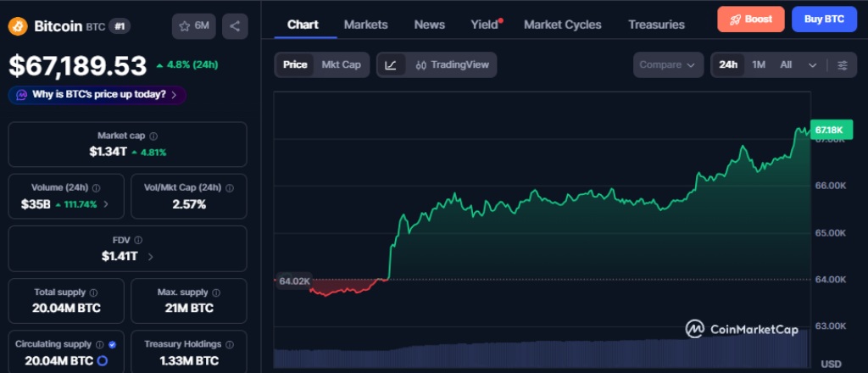Viewport: 868px width, 373px height.
Task: Click Circulating supply info icon
Action: click(x=100, y=344)
